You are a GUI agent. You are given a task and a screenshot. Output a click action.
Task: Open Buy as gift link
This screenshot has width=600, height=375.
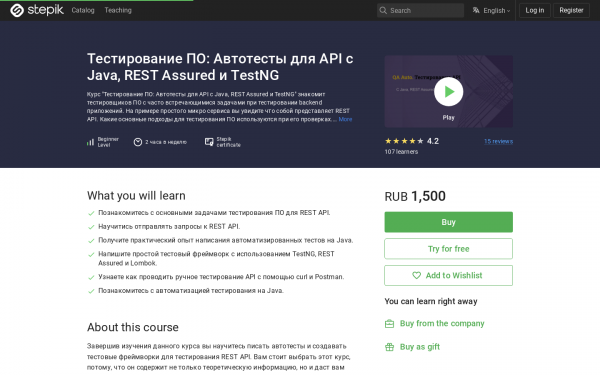420,347
